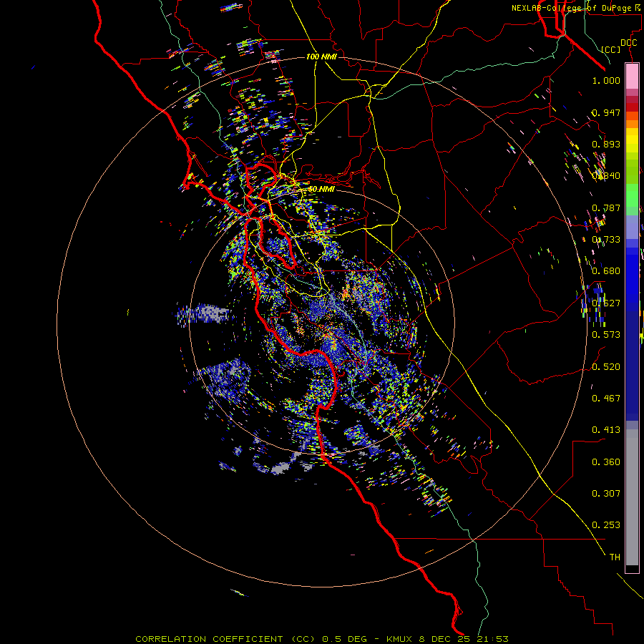Click the DCC label above the legend

point(628,43)
